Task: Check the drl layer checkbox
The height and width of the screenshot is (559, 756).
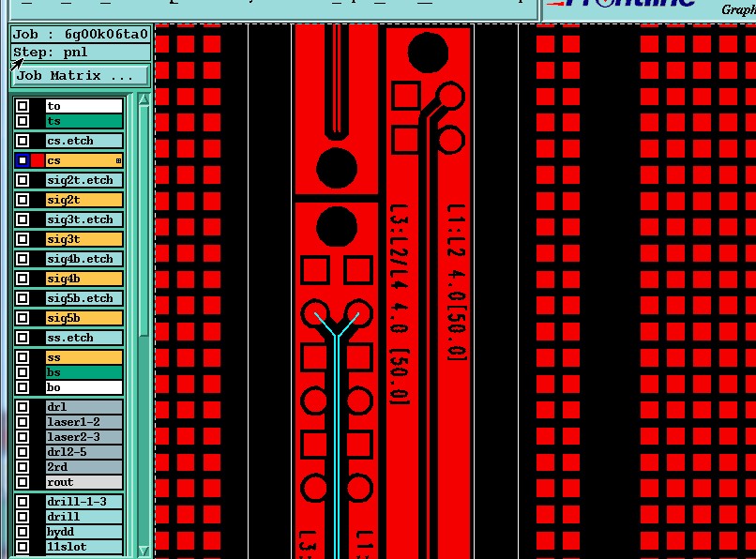Action: 23,407
